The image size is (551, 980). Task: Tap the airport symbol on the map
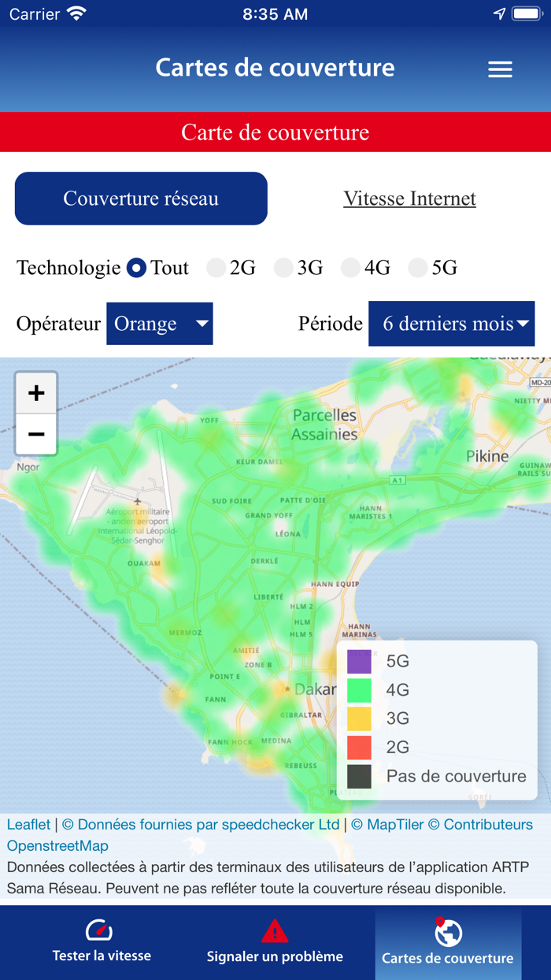(x=139, y=501)
